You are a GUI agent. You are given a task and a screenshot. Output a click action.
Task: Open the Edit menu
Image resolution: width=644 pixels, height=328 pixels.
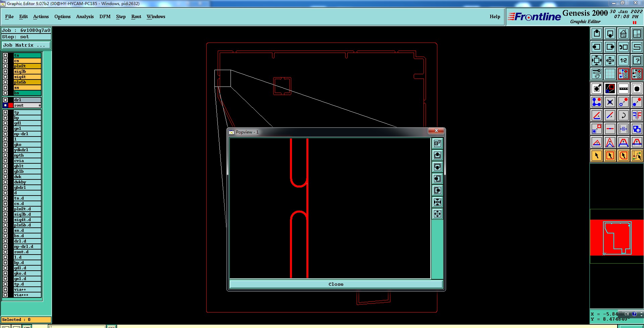click(x=23, y=16)
